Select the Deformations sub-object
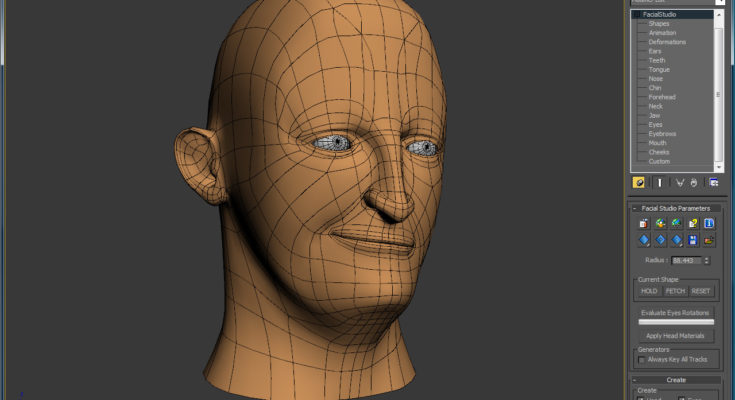 (667, 42)
